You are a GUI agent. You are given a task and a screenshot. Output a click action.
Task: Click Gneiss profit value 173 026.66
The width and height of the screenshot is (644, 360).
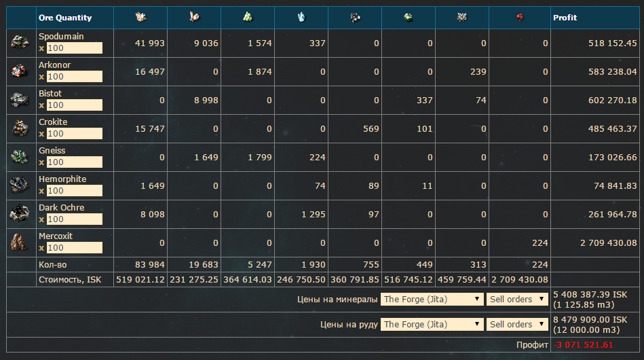click(x=612, y=158)
